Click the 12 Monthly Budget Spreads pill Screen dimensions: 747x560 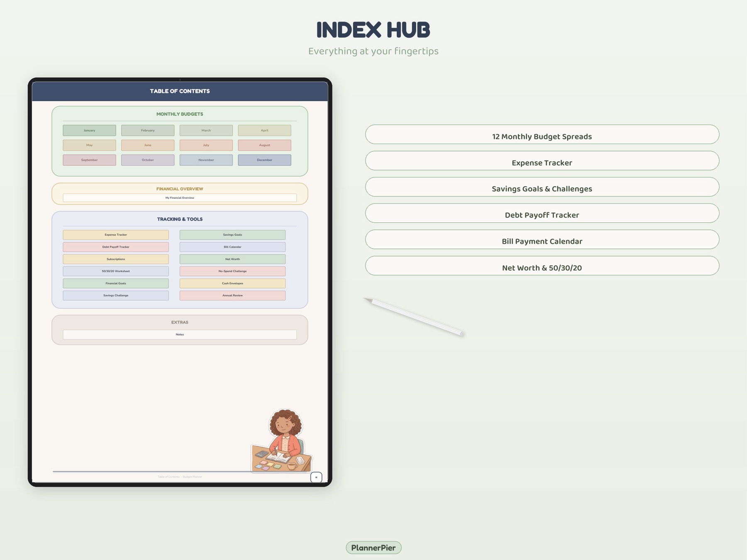click(542, 136)
